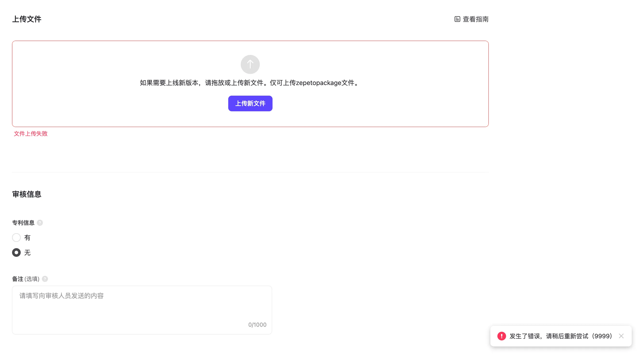Open the help tooltip beside 专利信息
This screenshot has height=358, width=644.
40,223
